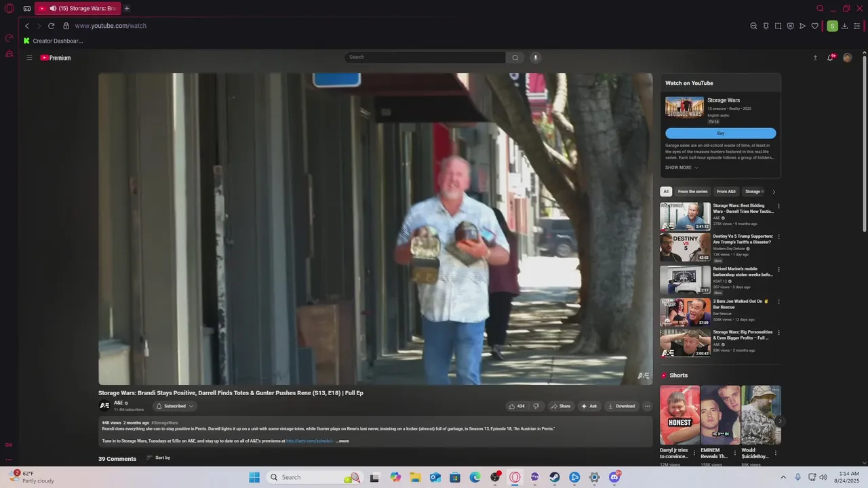Select From A&E filter chip
Viewport: 868px width, 488px height.
[x=726, y=192]
